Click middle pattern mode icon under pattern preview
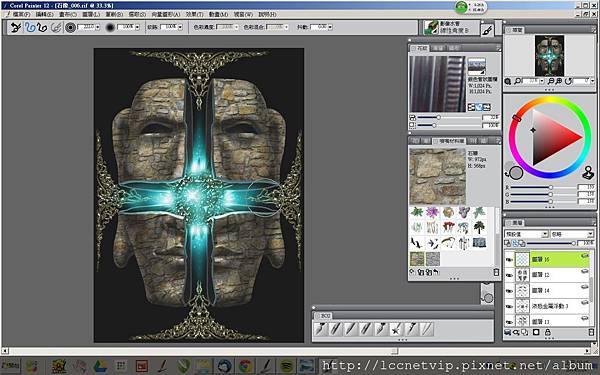The width and height of the screenshot is (600, 375). (x=479, y=108)
